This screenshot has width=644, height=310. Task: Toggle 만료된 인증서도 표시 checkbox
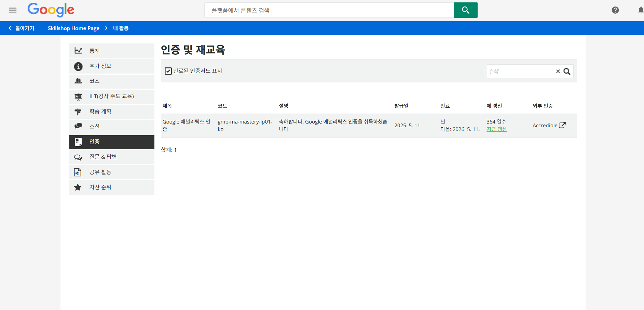[168, 71]
